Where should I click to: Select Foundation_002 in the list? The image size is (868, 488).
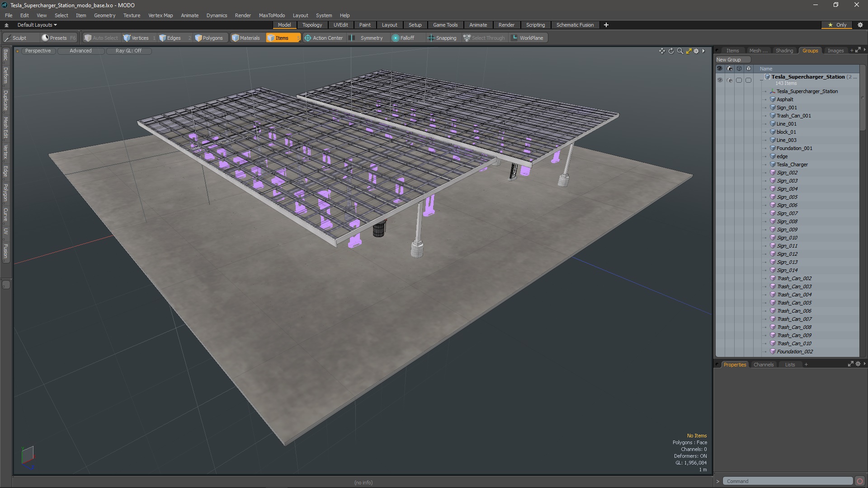point(795,352)
